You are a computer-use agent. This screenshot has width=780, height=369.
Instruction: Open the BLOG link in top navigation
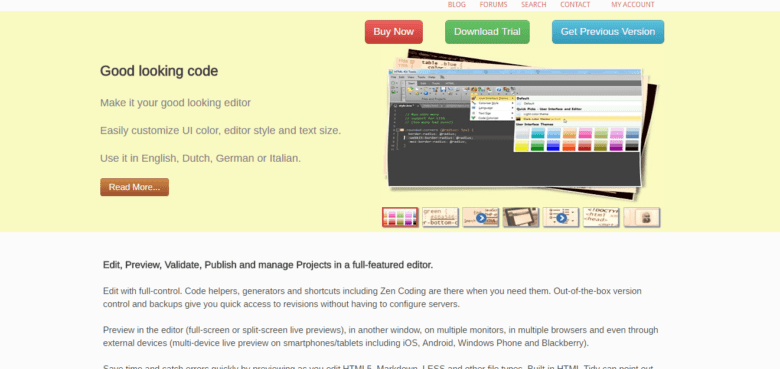(x=456, y=4)
